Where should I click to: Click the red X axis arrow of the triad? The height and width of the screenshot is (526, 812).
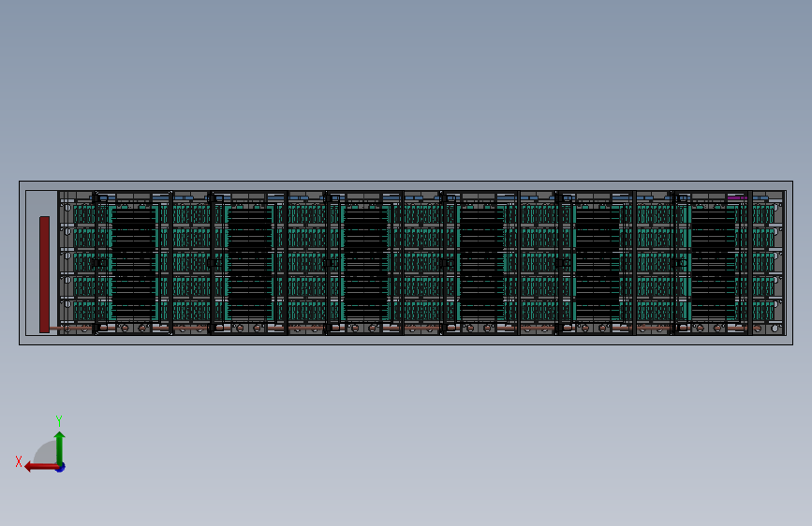(41, 467)
